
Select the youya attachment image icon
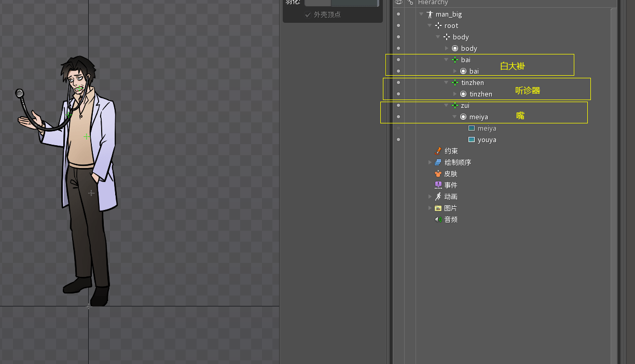pyautogui.click(x=472, y=140)
